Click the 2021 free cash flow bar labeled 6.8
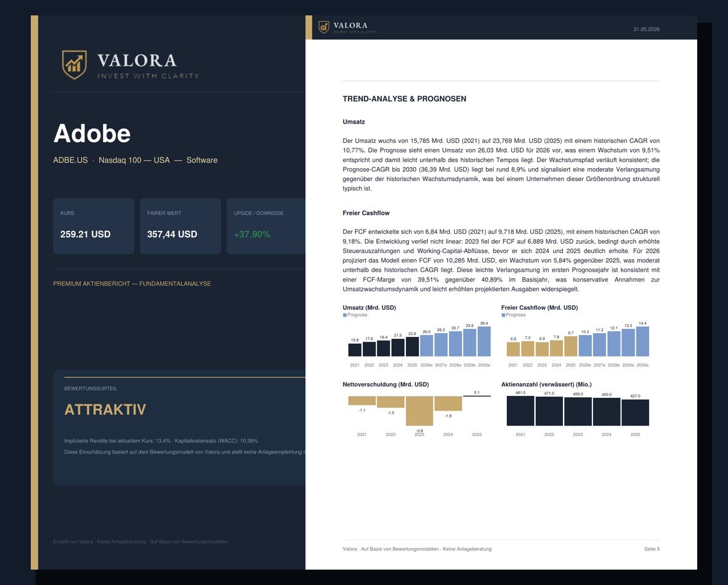The width and height of the screenshot is (728, 585). (x=513, y=350)
